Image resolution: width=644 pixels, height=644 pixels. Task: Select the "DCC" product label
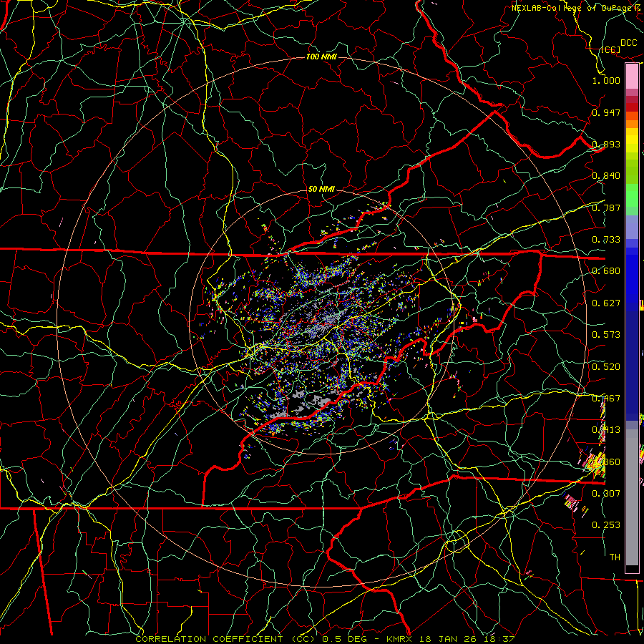pos(628,43)
